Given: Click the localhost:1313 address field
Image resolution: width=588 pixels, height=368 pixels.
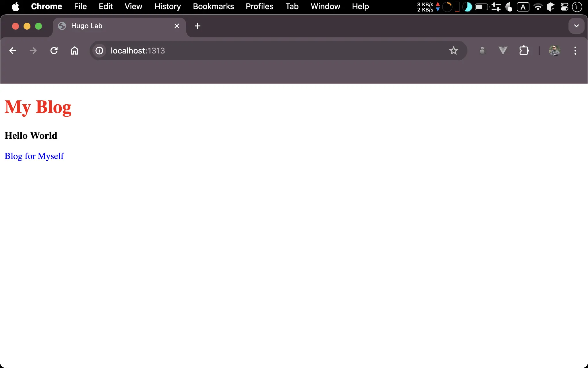Looking at the screenshot, I should point(258,51).
